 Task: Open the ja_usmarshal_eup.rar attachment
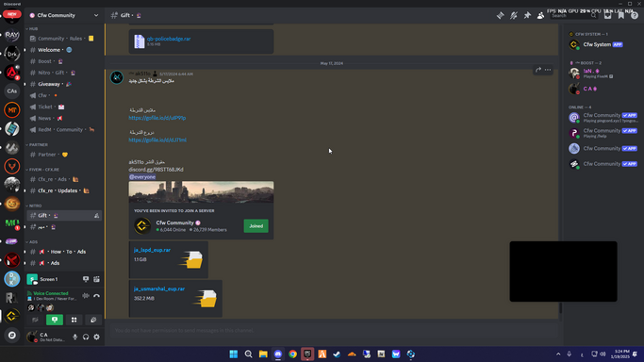pyautogui.click(x=159, y=289)
